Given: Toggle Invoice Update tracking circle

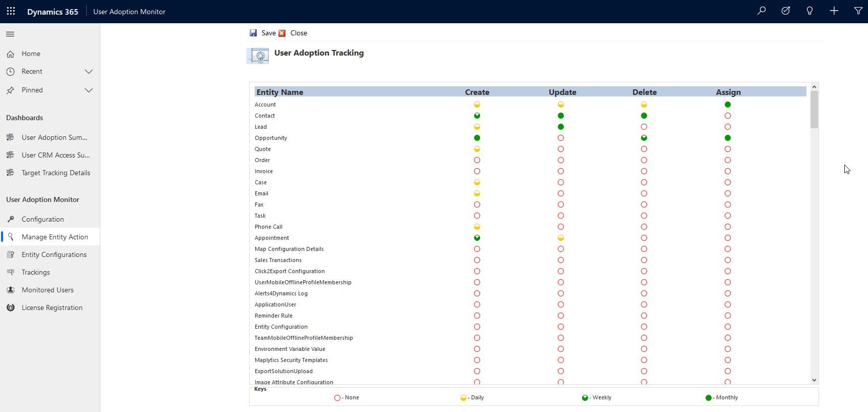Looking at the screenshot, I should coord(561,171).
